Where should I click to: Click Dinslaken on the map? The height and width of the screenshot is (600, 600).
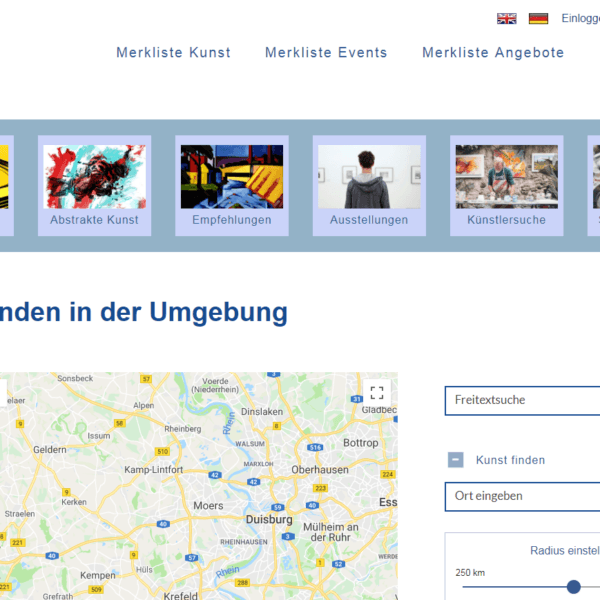pos(262,412)
